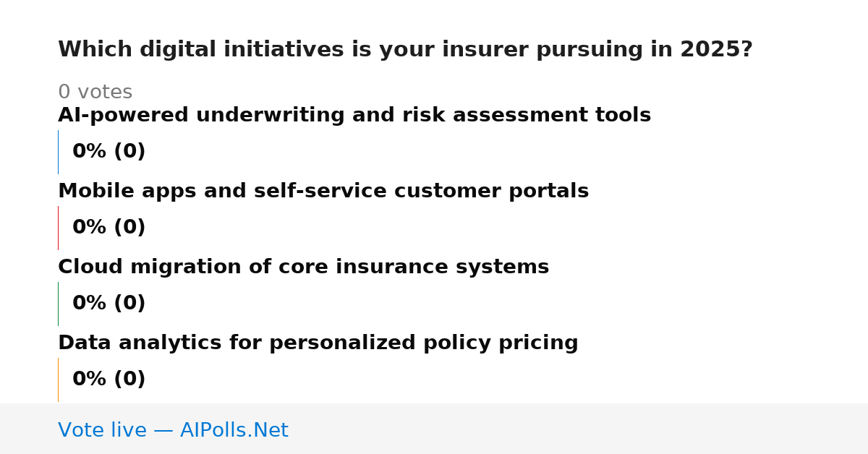Click the 0 votes counter text
868x454 pixels.
coord(95,93)
